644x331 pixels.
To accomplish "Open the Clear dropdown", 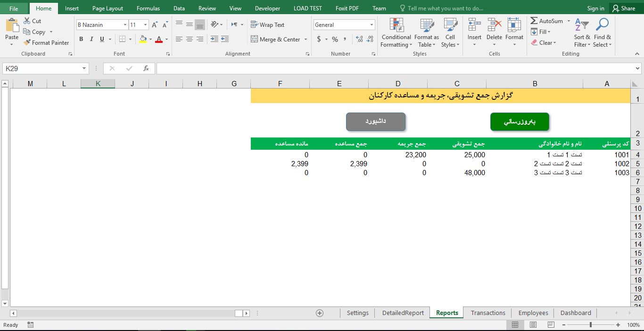I will pos(544,42).
